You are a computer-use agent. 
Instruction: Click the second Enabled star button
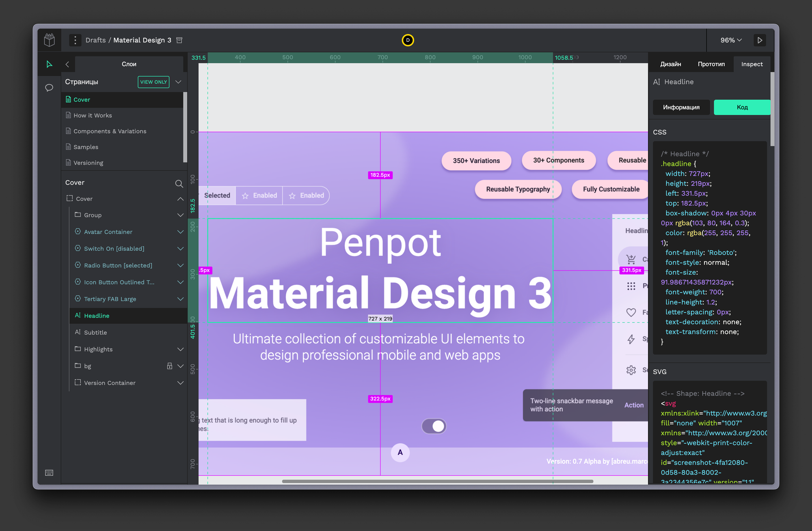(x=306, y=196)
